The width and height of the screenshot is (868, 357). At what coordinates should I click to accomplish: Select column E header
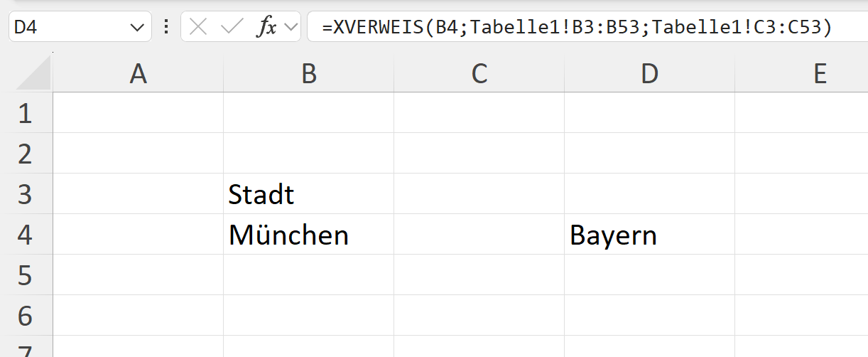[x=802, y=73]
